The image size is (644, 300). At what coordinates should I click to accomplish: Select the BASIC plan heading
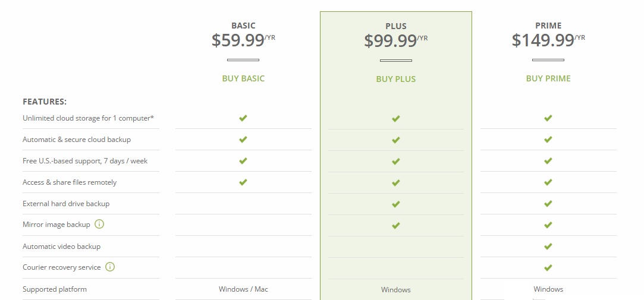(x=243, y=26)
